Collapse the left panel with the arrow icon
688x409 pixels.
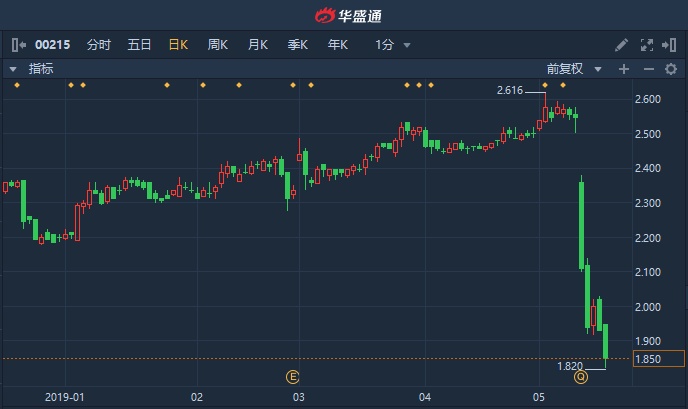18,45
